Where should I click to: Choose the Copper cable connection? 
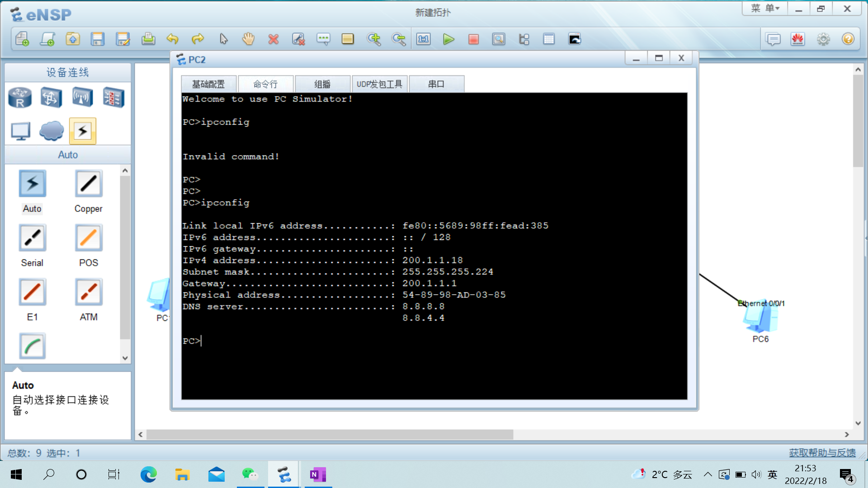89,184
